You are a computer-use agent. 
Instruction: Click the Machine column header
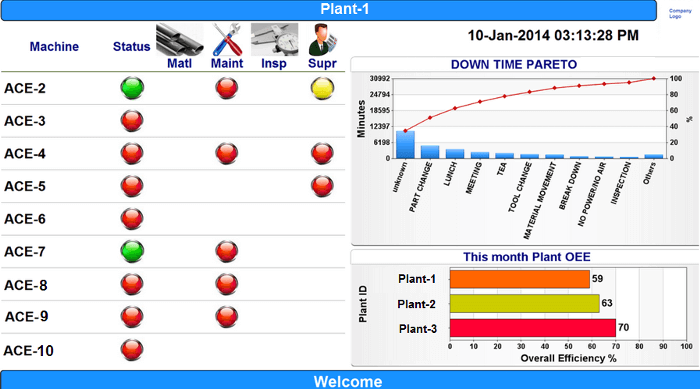54,46
